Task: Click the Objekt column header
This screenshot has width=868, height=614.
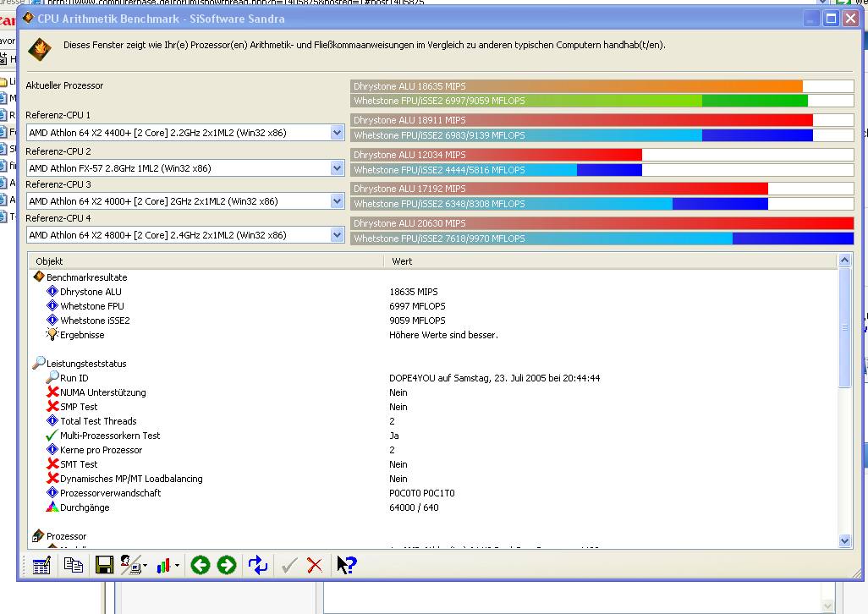Action: click(x=206, y=261)
